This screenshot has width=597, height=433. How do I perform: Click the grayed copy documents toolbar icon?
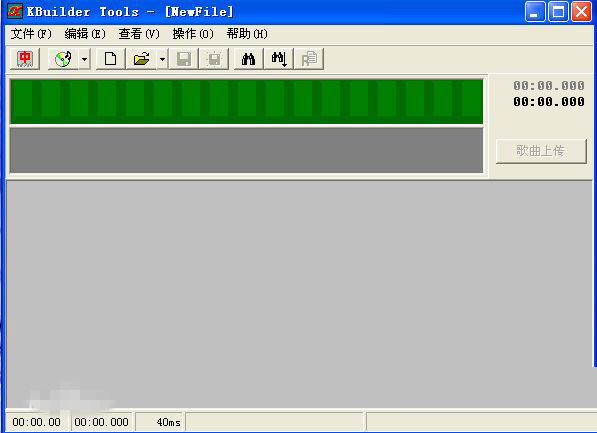[x=309, y=59]
